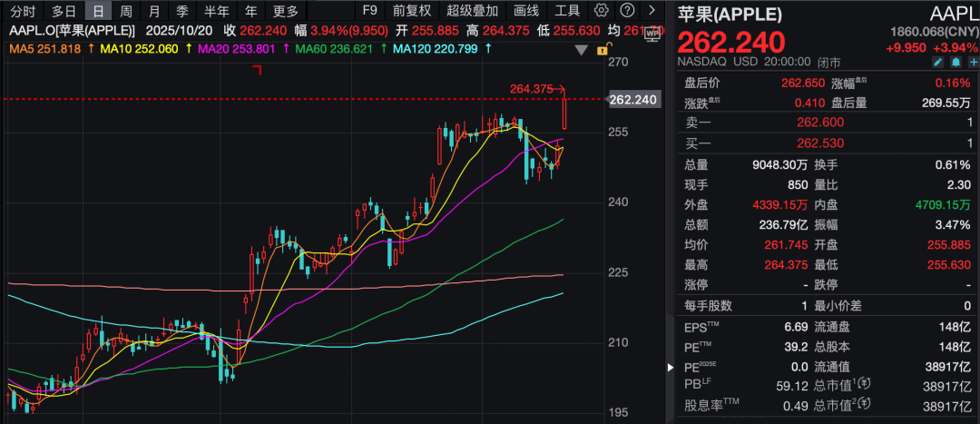The width and height of the screenshot is (980, 424).
Task: Click the 外盘 4339.15万 value
Action: [x=780, y=204]
